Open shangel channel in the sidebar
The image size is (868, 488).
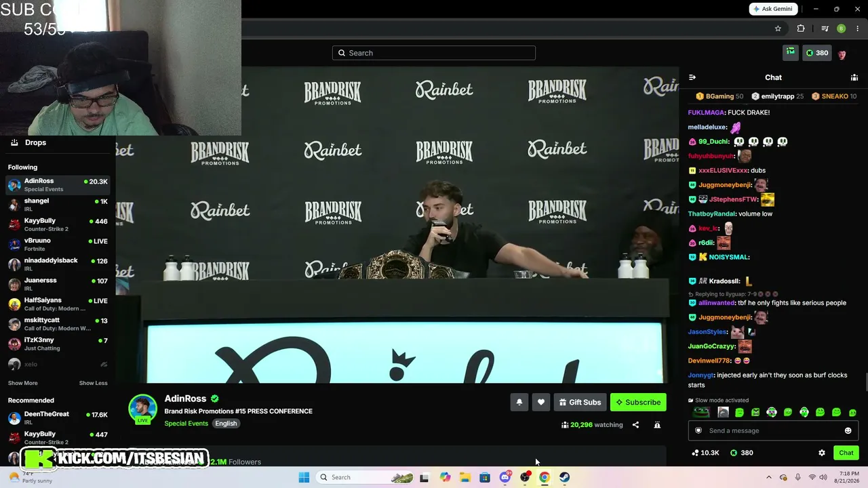coord(58,205)
